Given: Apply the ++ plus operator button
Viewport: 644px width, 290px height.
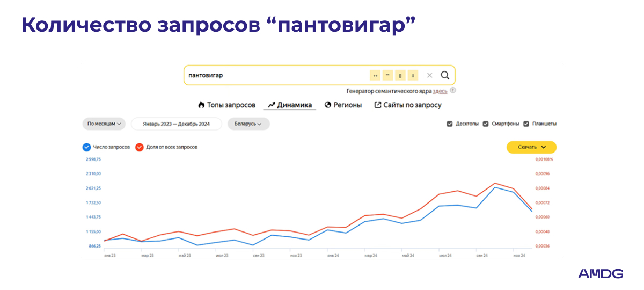Looking at the screenshot, I should [375, 75].
